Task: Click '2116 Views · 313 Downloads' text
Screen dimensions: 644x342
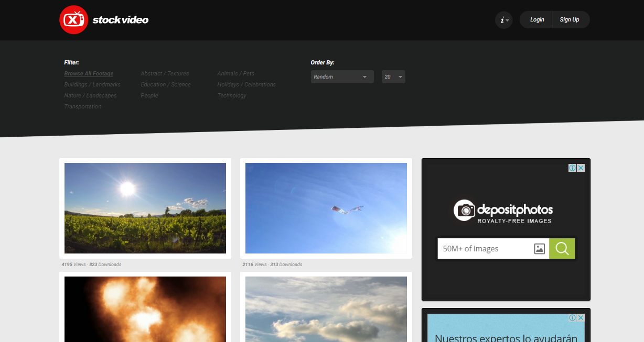Action: coord(272,264)
